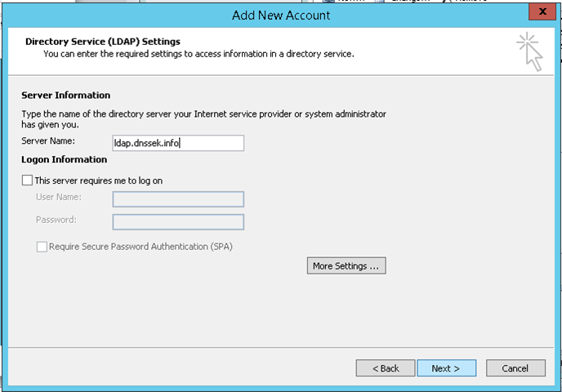The height and width of the screenshot is (392, 562).
Task: Click the Server Information section label
Action: pyautogui.click(x=65, y=96)
